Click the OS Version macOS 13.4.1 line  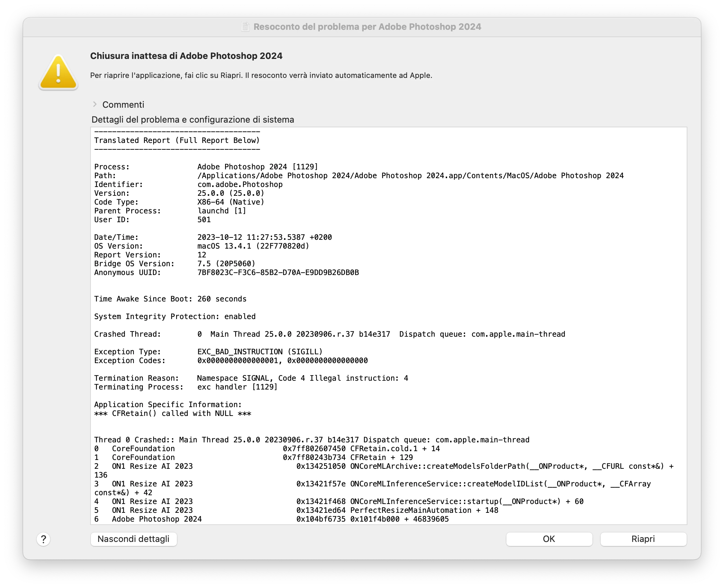click(253, 246)
